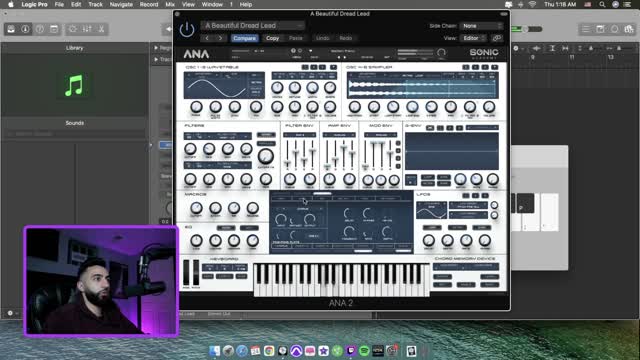Select first OSC 1-3 wavetable oscillator tab

[x=305, y=67]
